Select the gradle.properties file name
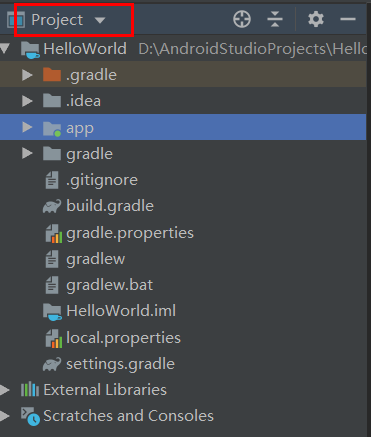 point(130,233)
